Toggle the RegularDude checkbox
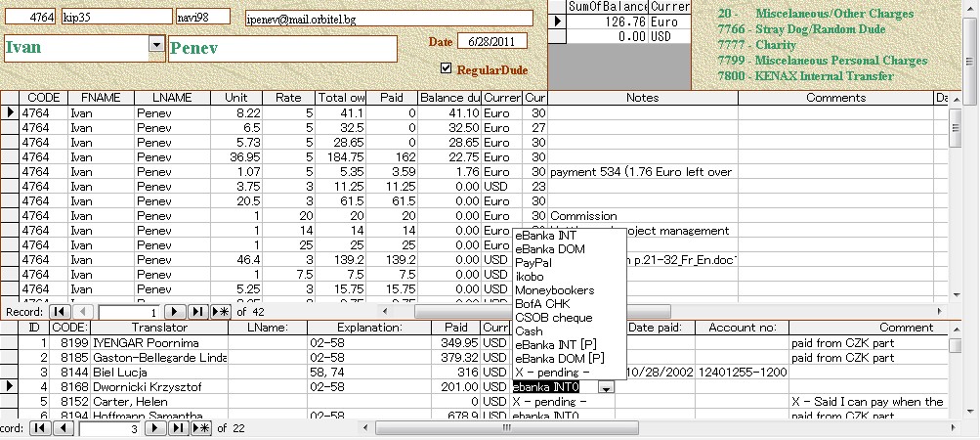The height and width of the screenshot is (440, 980). (x=446, y=68)
